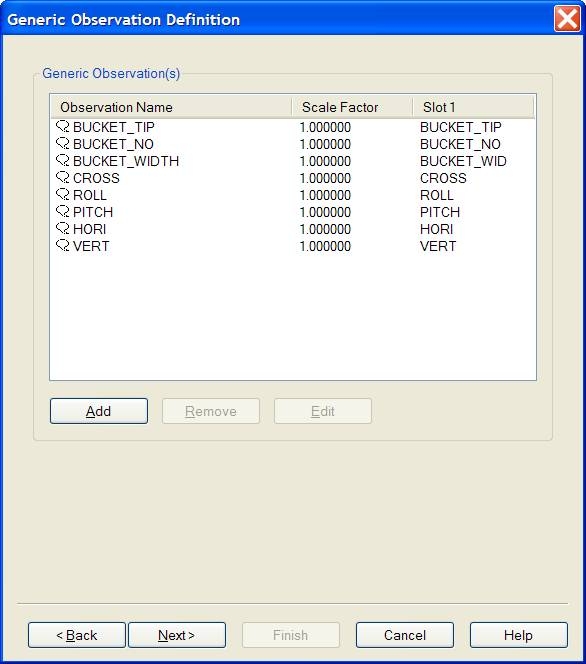Viewport: 586px width, 664px height.
Task: Open Help for this dialog
Action: pos(519,635)
